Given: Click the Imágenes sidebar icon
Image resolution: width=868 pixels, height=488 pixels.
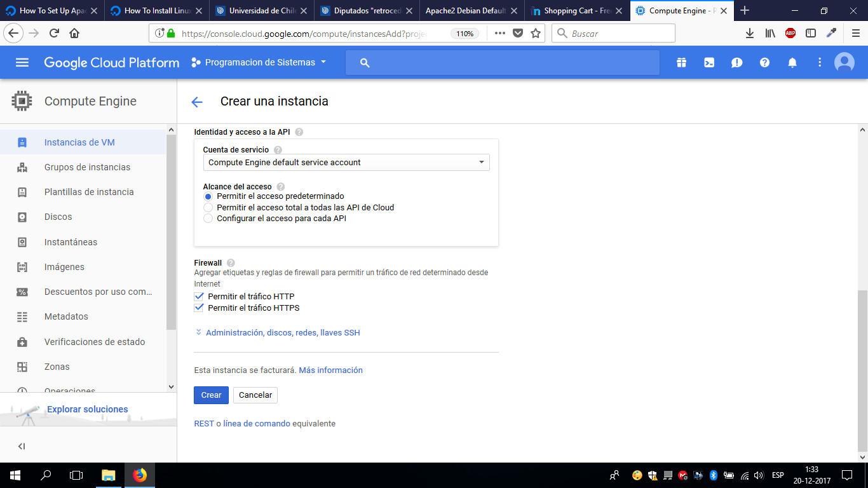Looking at the screenshot, I should pos(22,267).
